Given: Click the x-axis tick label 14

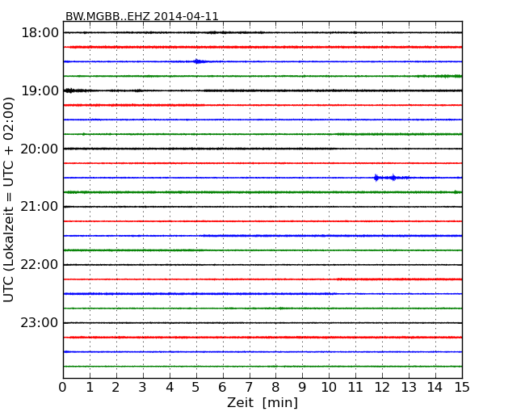Looking at the screenshot, I should [435, 387].
